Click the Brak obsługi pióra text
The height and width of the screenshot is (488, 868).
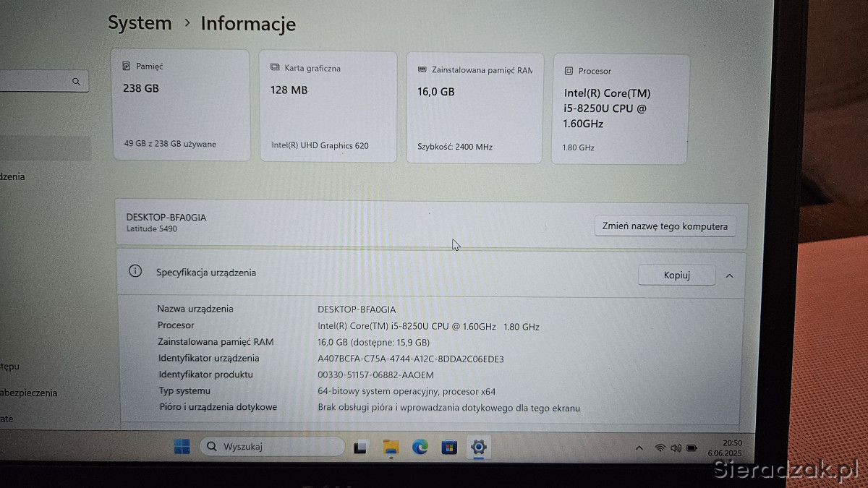point(448,408)
